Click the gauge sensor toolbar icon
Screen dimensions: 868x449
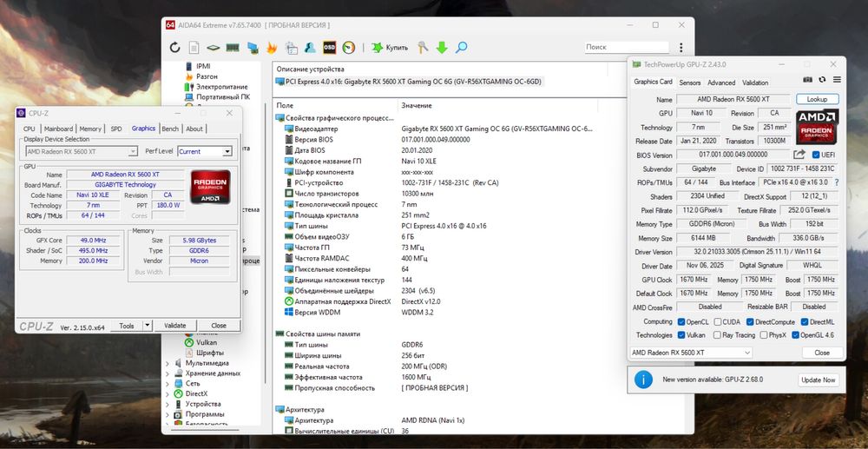348,48
